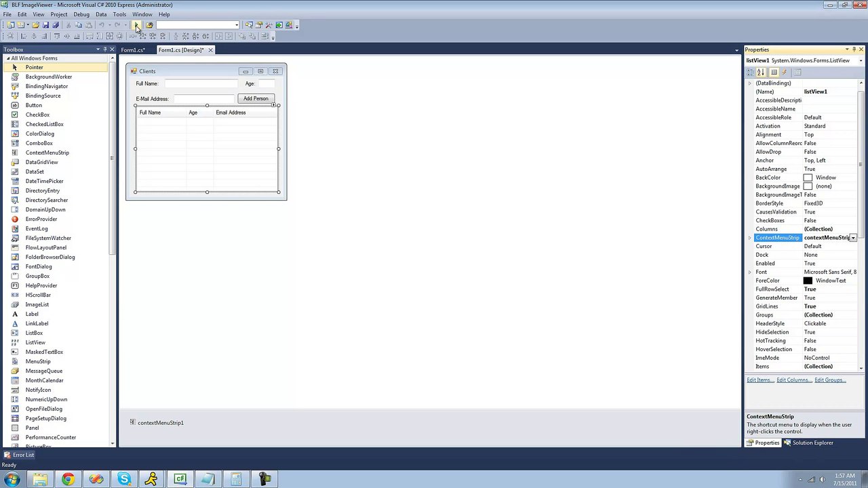868x488 pixels.
Task: Click the Categorized view icon in Properties
Action: point(751,73)
